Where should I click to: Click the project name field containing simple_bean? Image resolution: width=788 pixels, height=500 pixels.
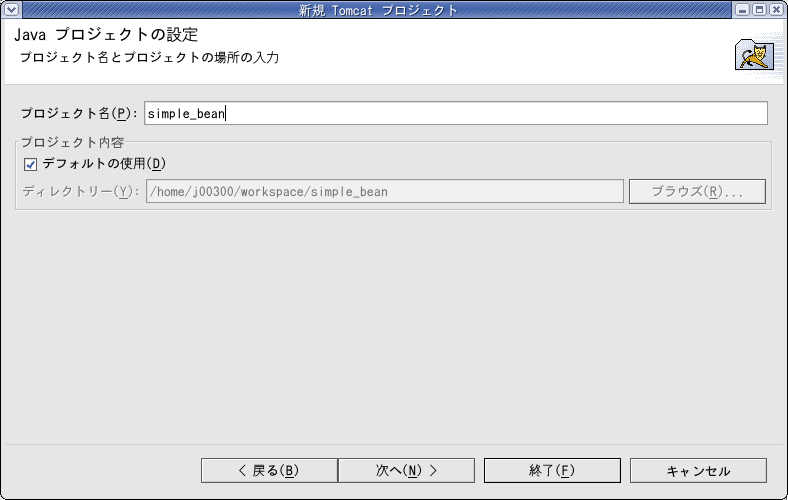(456, 113)
